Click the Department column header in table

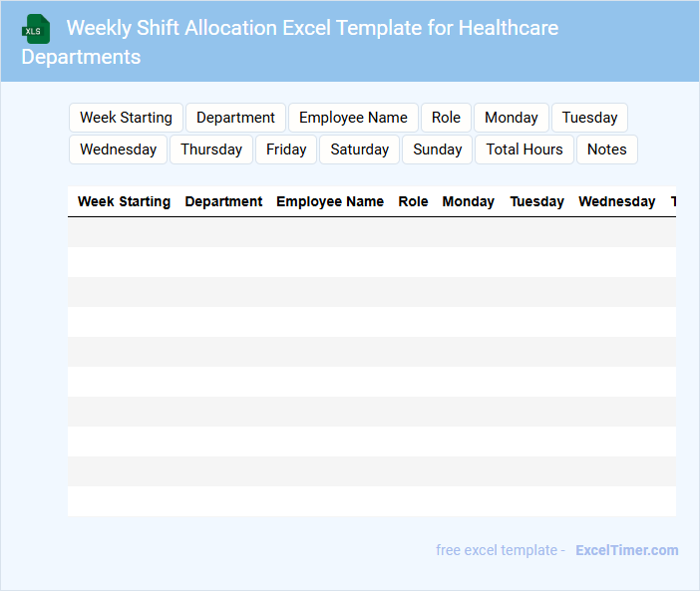coord(223,201)
